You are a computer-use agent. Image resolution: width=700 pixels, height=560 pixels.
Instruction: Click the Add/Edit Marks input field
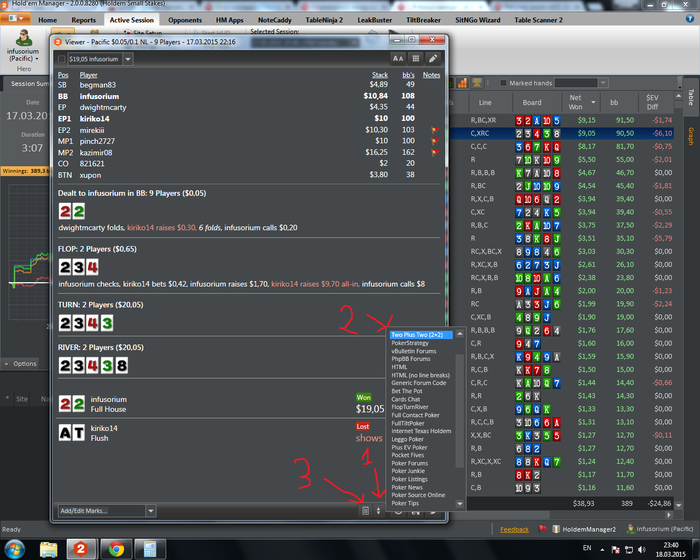pyautogui.click(x=102, y=510)
